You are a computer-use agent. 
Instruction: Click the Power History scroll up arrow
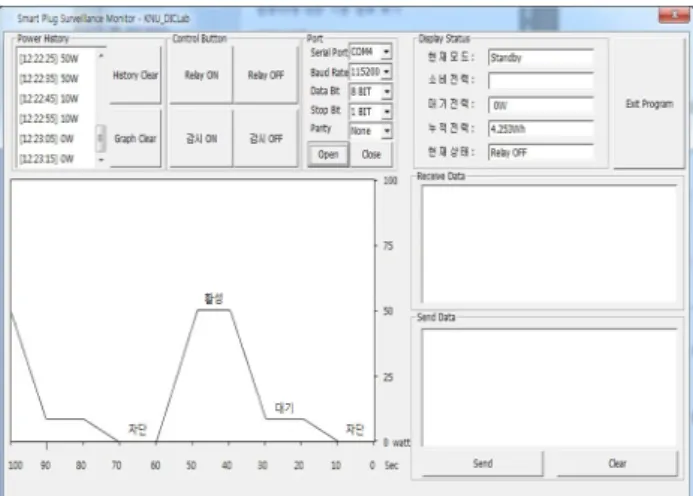(x=101, y=56)
